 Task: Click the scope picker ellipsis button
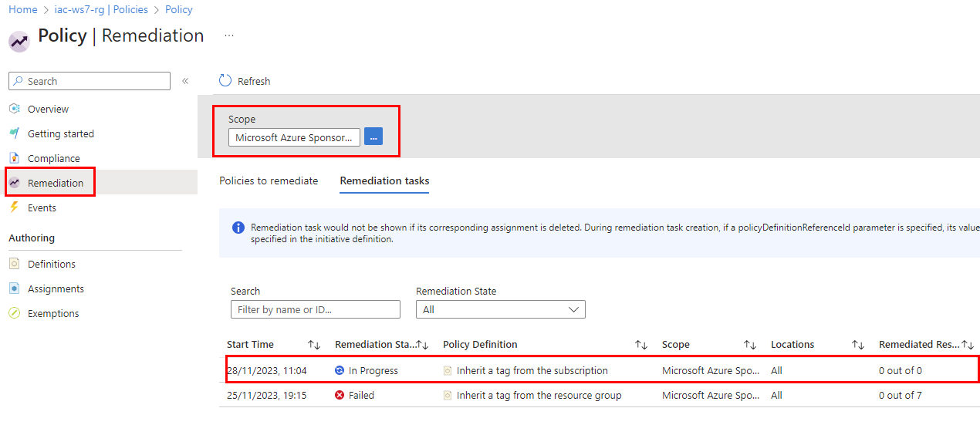click(x=373, y=137)
